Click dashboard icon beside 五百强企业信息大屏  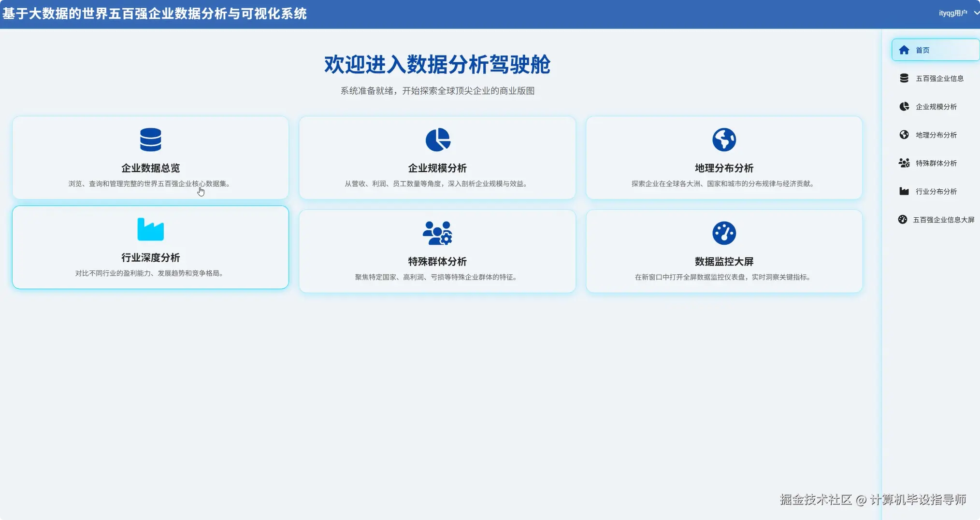(x=902, y=219)
